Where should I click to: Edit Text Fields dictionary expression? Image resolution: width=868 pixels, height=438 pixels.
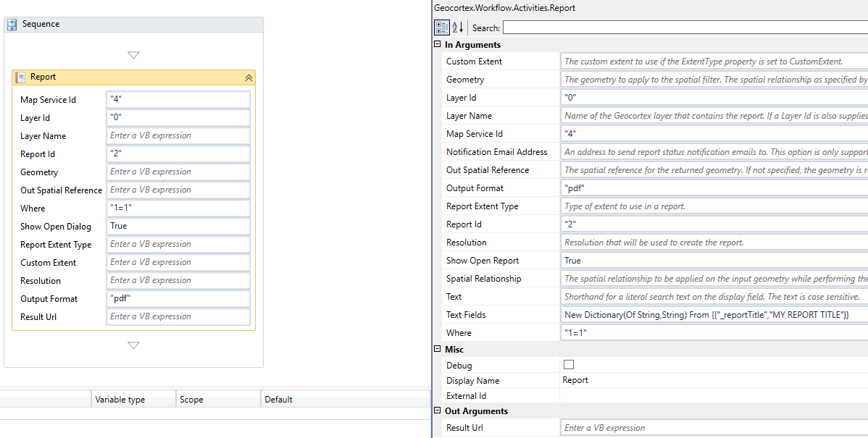[x=714, y=315]
